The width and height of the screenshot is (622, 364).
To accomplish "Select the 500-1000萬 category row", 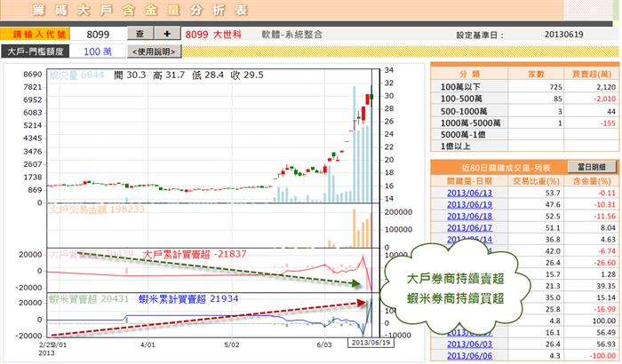I will [x=524, y=112].
